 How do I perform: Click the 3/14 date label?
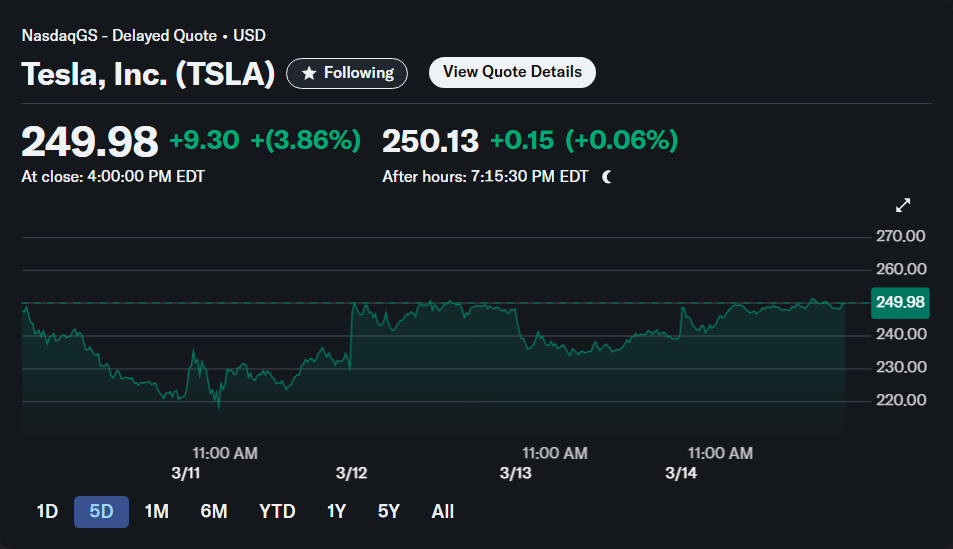681,473
